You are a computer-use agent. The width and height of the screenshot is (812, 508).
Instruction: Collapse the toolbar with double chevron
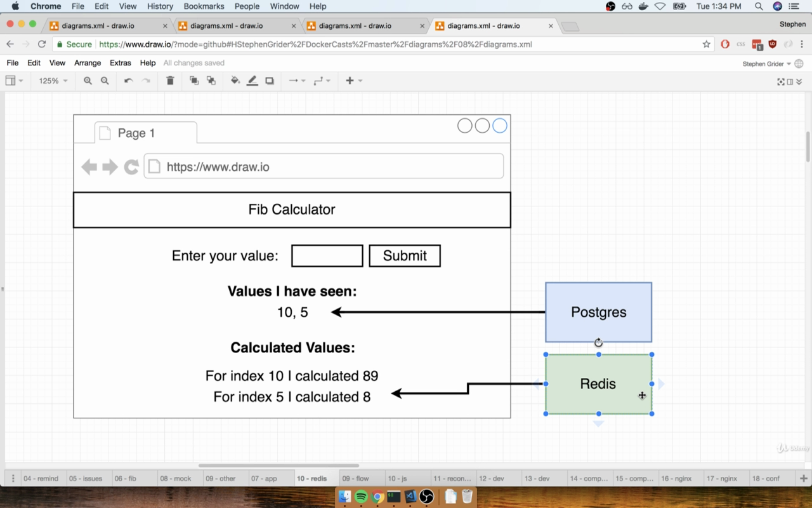coord(799,81)
